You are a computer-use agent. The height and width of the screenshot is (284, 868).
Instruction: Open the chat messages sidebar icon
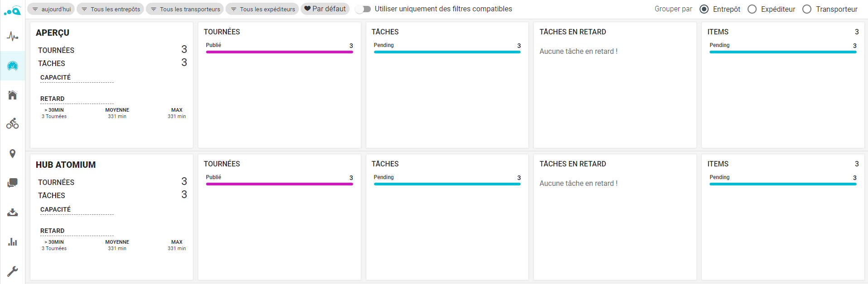click(x=13, y=183)
